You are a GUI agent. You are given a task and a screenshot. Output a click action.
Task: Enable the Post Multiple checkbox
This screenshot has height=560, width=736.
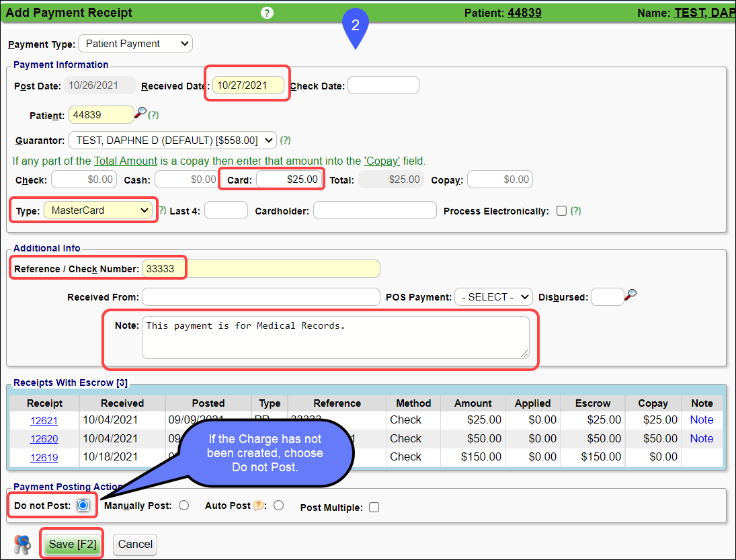point(374,508)
